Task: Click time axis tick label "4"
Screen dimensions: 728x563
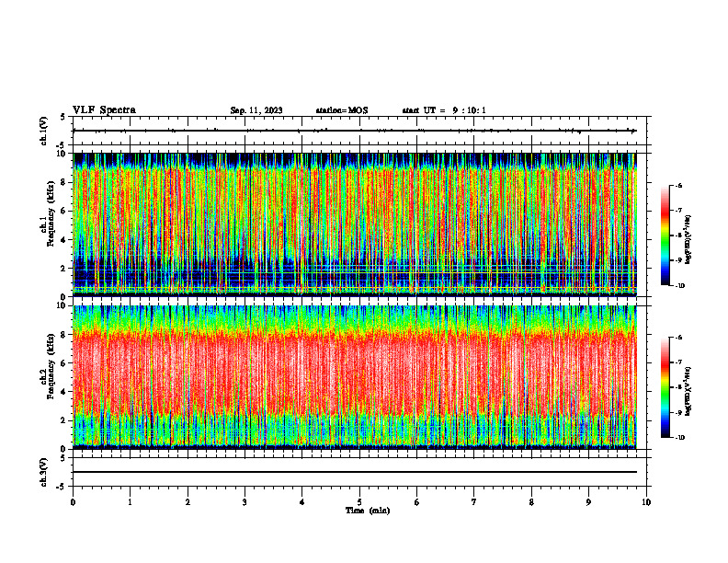Action: (x=302, y=502)
